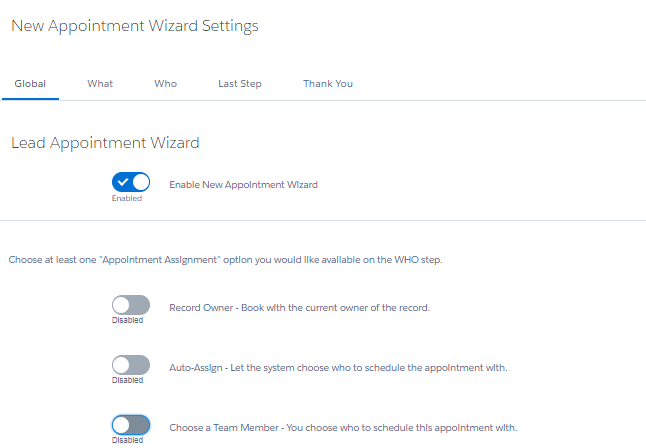
Task: Click the Appointment Assignment instruction sentence
Action: [225, 260]
